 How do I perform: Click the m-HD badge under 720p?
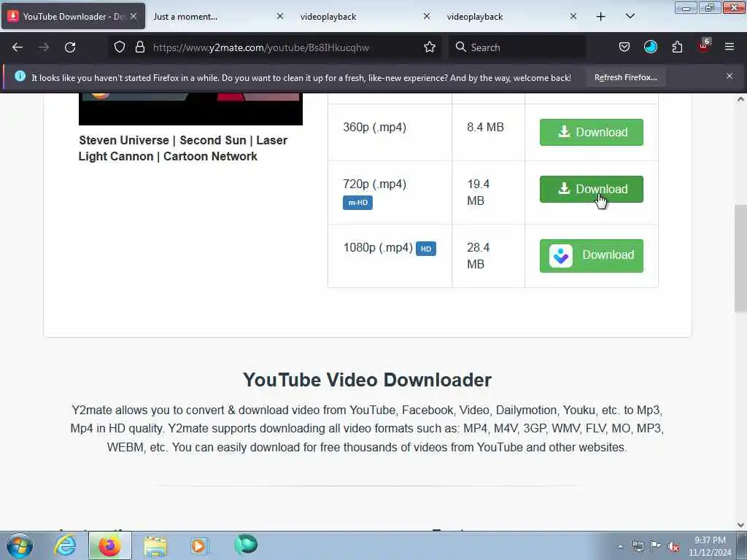[357, 203]
